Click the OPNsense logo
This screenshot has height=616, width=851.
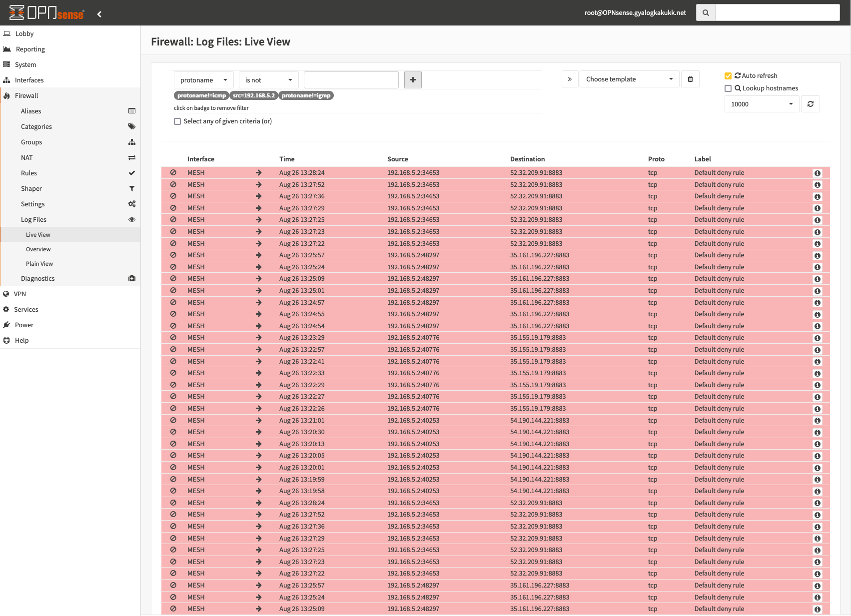coord(45,12)
